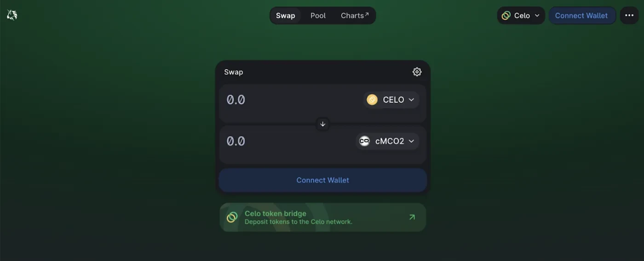Expand the cMCO2 token selector dropdown
This screenshot has width=644, height=261.
387,141
